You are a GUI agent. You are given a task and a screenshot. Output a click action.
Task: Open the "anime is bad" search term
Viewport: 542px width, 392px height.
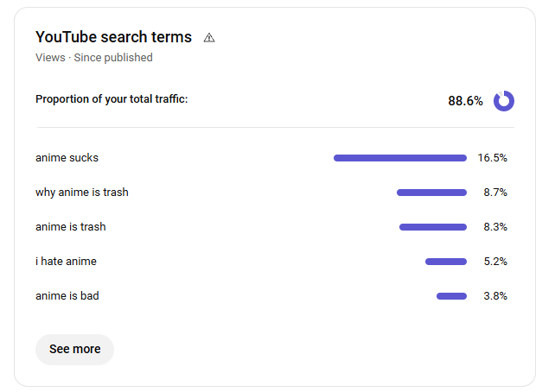(67, 296)
